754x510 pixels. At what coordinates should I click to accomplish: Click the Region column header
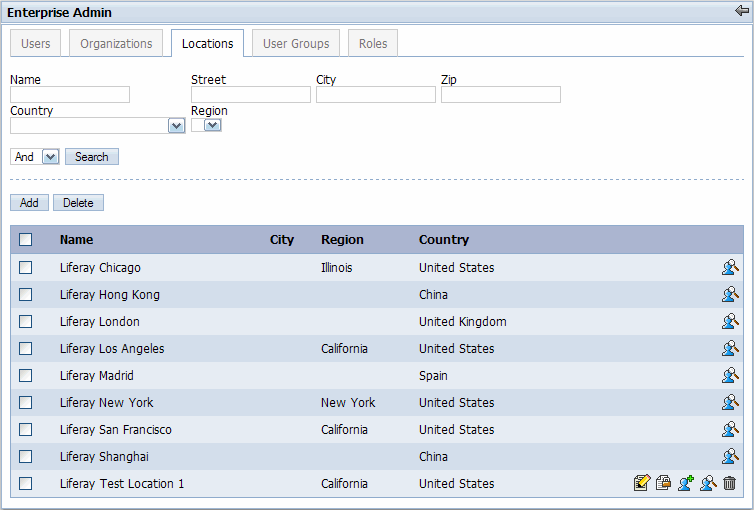pyautogui.click(x=342, y=239)
